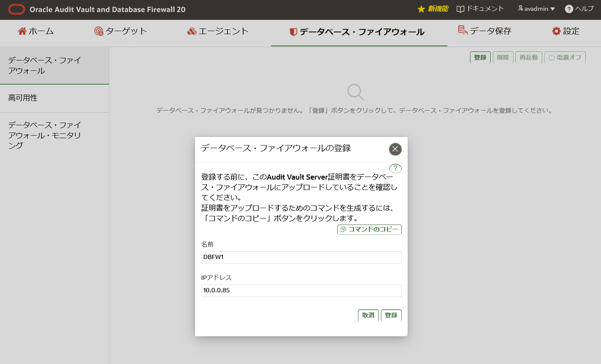Click the copy icon in コマンドのコピー
Image resolution: width=601 pixels, height=364 pixels.
point(343,230)
